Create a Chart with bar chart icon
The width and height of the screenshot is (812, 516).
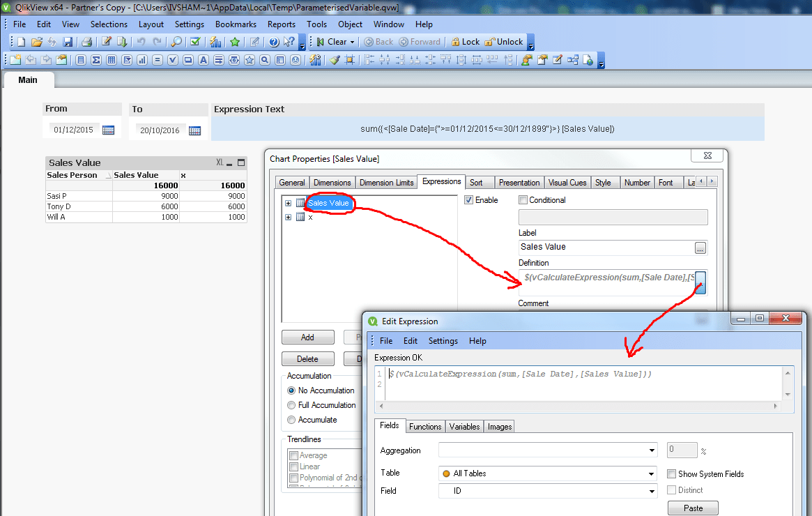click(142, 60)
